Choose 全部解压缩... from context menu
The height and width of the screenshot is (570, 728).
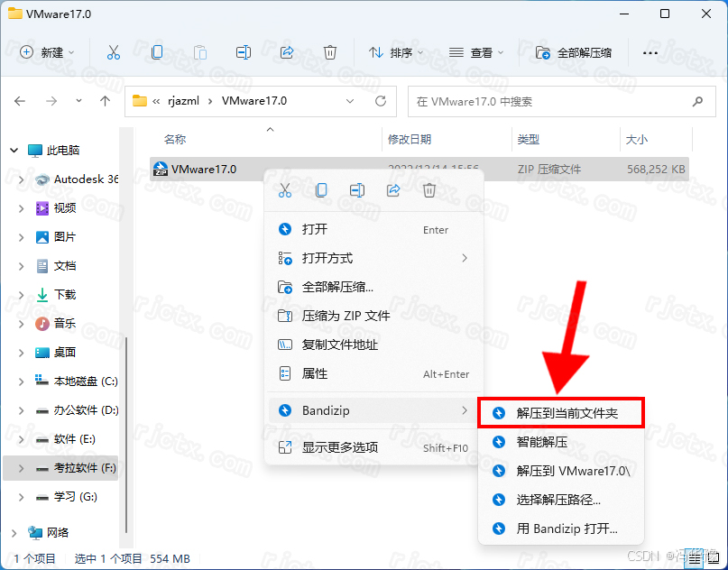click(x=374, y=287)
